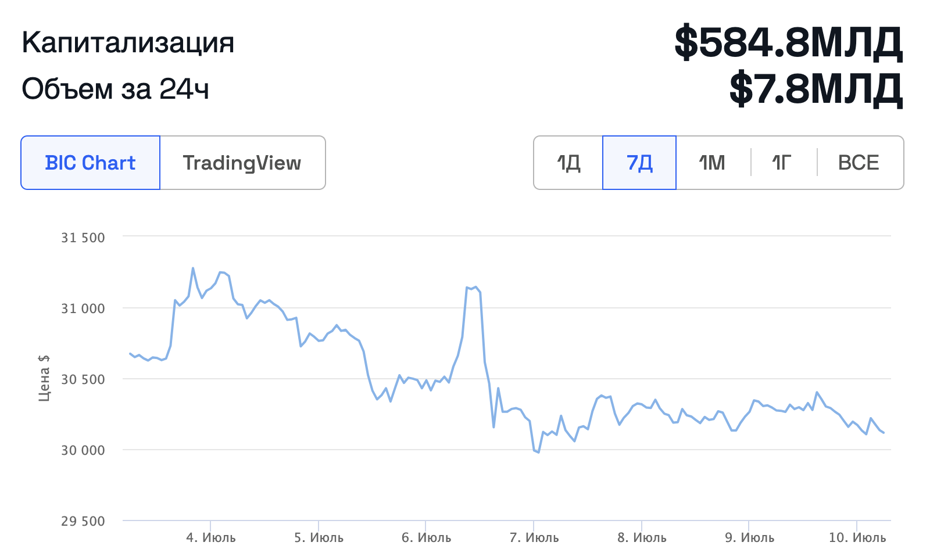
Task: Click the Цена $ axis title
Action: 44,378
